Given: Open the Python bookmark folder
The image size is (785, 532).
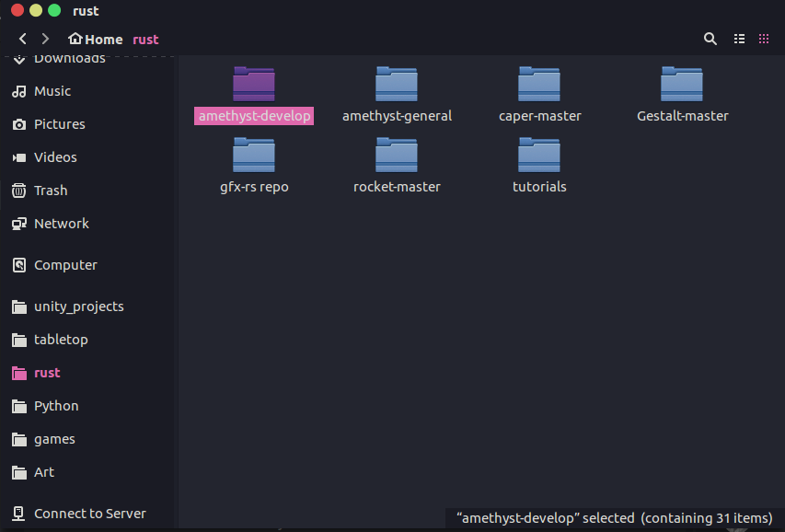Looking at the screenshot, I should (56, 406).
